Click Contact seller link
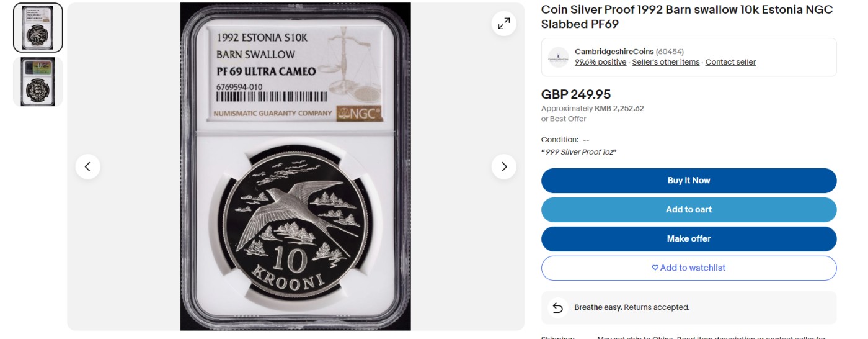The width and height of the screenshot is (868, 339). pyautogui.click(x=730, y=62)
